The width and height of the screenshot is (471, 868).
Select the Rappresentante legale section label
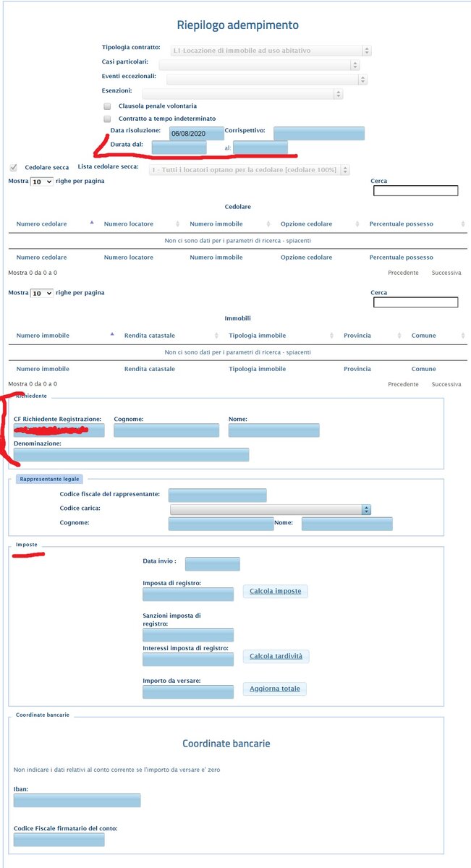[51, 479]
